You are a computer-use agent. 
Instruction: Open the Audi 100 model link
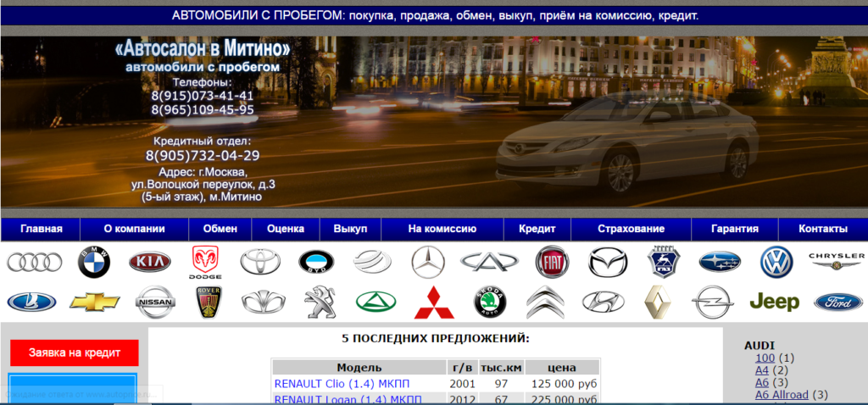click(765, 358)
